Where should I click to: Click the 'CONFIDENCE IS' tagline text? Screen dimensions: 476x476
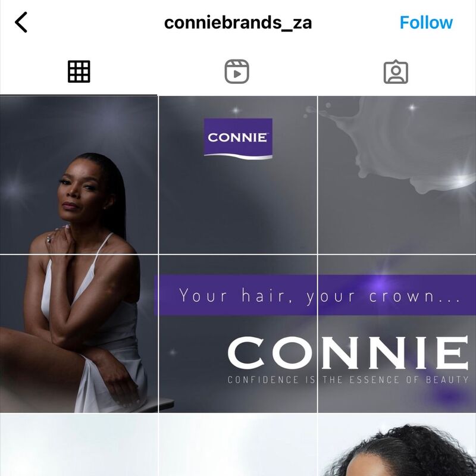271,380
